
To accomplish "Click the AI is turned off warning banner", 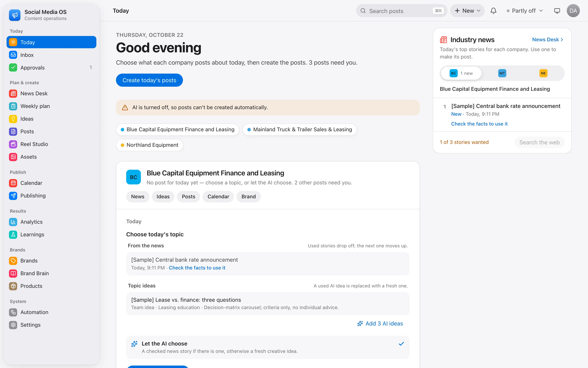I will [268, 107].
